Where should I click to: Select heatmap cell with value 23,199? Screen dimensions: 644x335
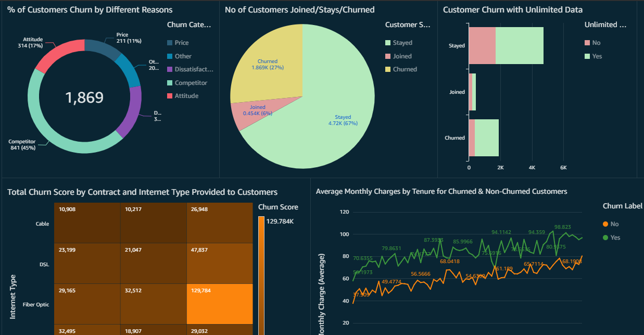[87, 263]
